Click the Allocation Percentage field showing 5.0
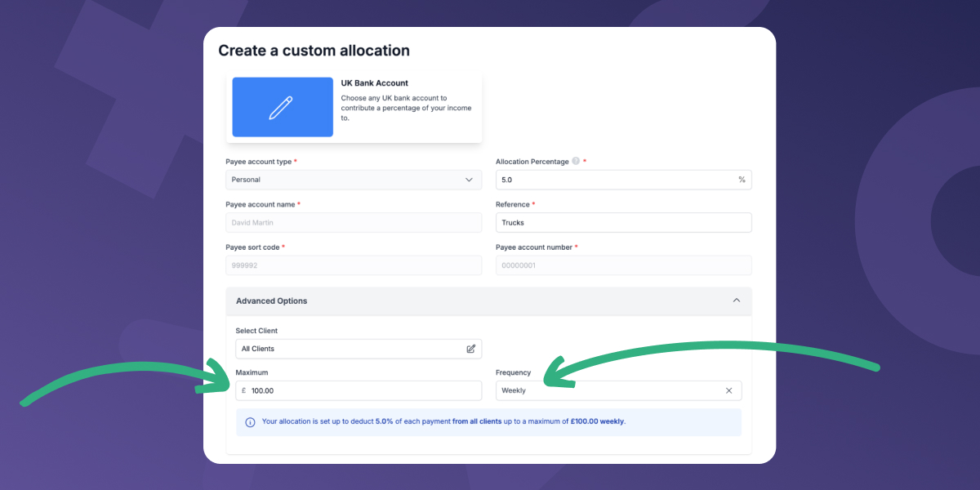The image size is (980, 490). (x=623, y=180)
